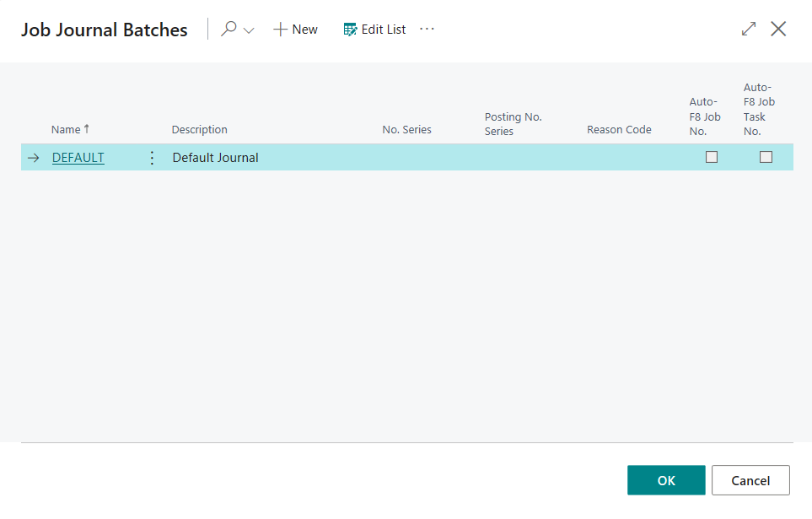Select the DEFAULT row arrow indicator

click(x=34, y=158)
